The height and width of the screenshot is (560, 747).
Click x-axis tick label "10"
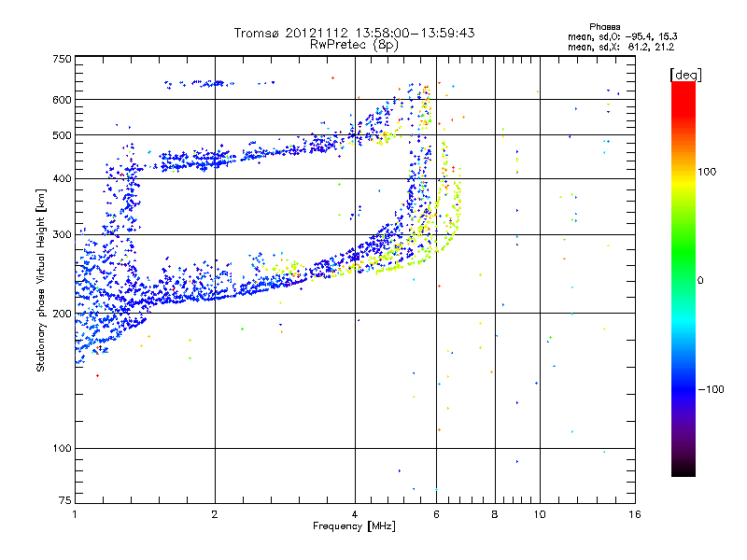tap(540, 514)
